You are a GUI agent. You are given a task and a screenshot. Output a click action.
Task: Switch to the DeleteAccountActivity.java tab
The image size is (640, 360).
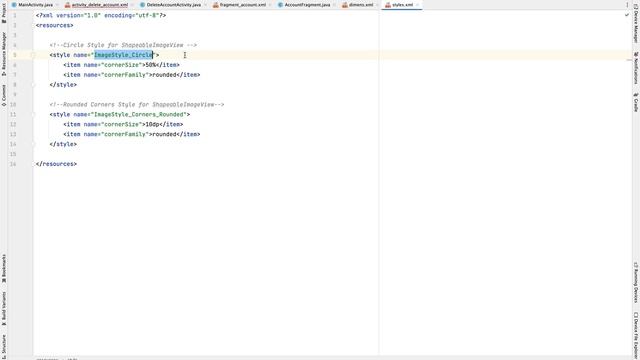point(173,5)
